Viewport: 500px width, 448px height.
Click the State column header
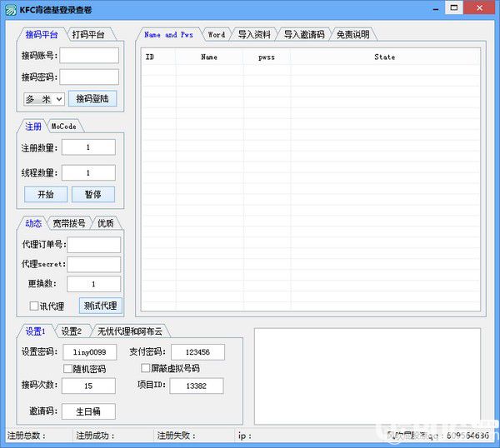tap(385, 57)
